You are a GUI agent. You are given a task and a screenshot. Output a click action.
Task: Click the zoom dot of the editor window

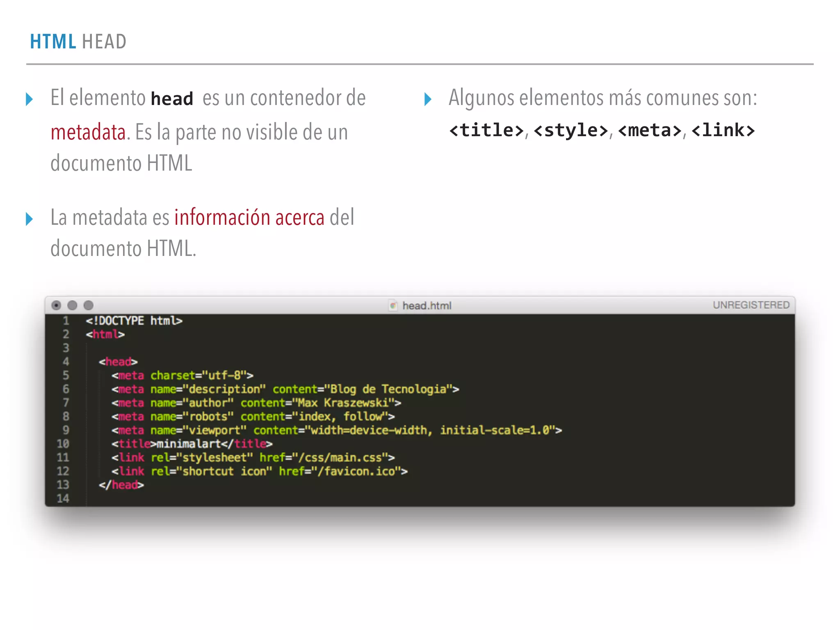pos(89,305)
